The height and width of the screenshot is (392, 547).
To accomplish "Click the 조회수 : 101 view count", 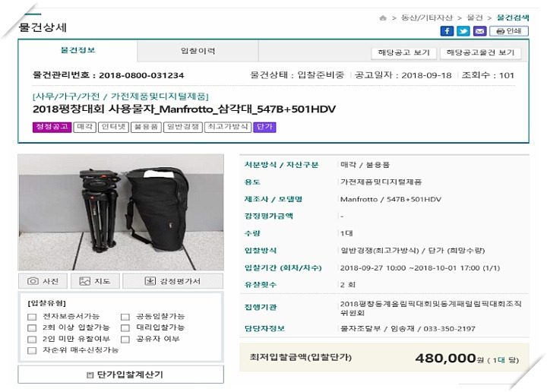I will (x=488, y=75).
